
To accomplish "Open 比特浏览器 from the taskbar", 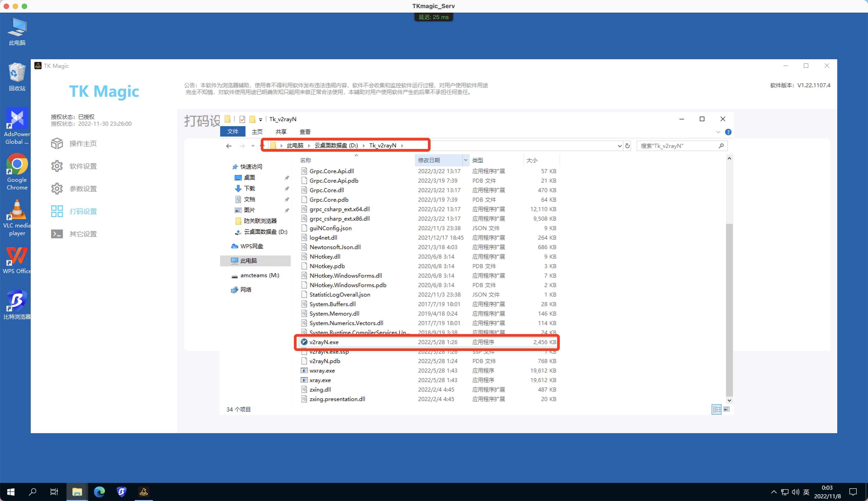I will coord(121,492).
